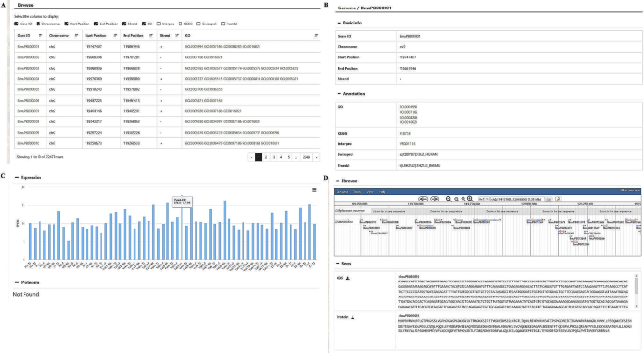Open the View menu in browser bar
The width and height of the screenshot is (644, 353).
coord(369,192)
